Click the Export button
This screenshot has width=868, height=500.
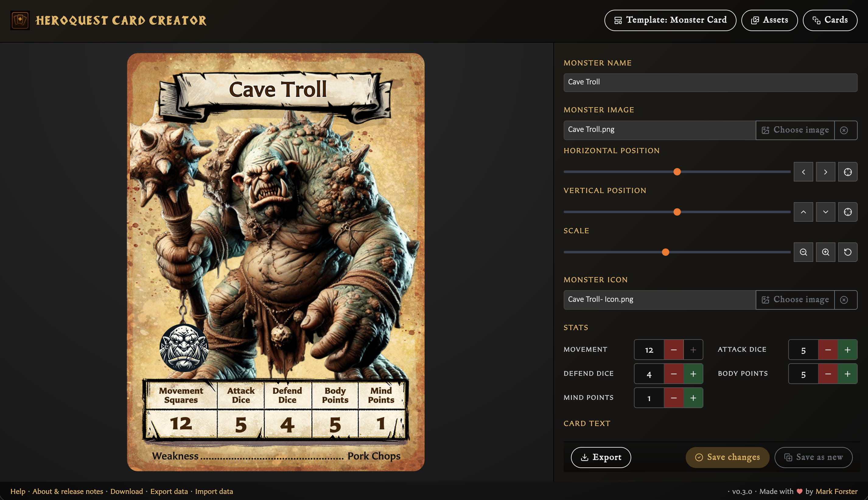601,457
